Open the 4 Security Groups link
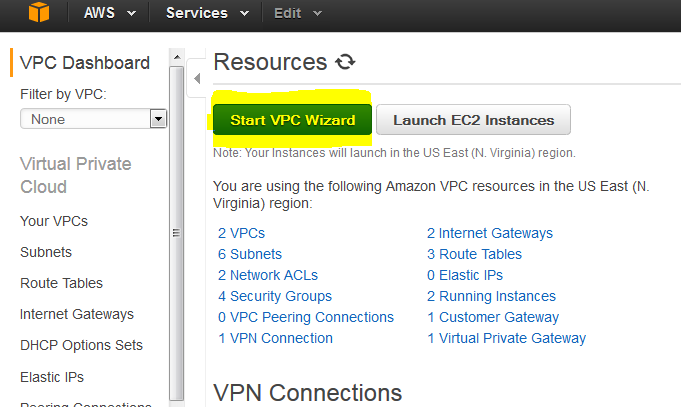The width and height of the screenshot is (681, 407). (x=275, y=296)
